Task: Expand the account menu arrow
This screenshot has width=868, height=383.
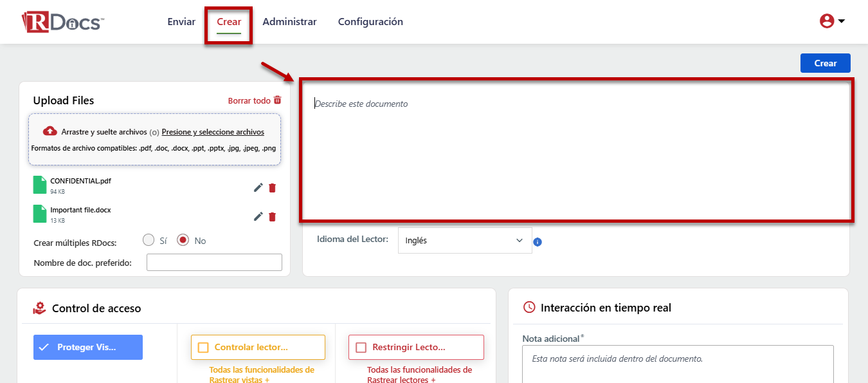Action: click(842, 21)
